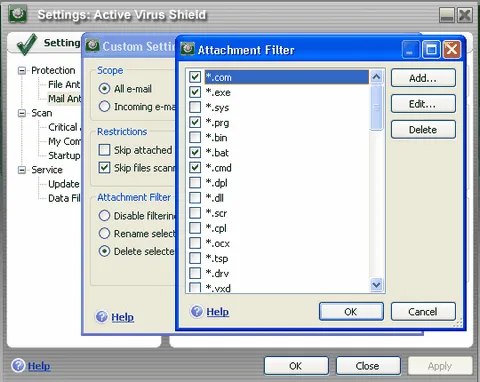
Task: Check the *.drv extension checkbox
Action: pos(195,273)
